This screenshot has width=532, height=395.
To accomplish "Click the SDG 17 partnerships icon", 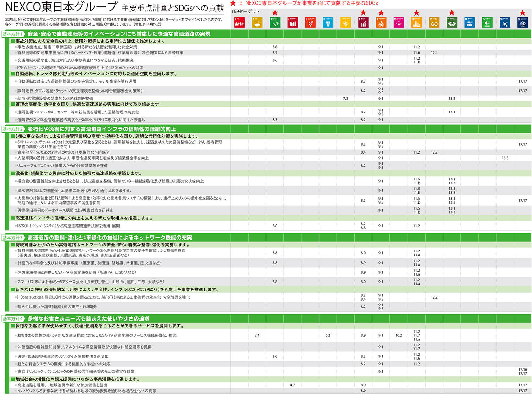I will (x=522, y=22).
